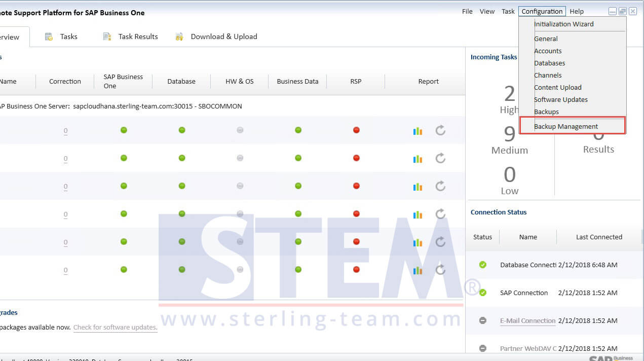
Task: Open Content Upload settings
Action: tap(558, 87)
